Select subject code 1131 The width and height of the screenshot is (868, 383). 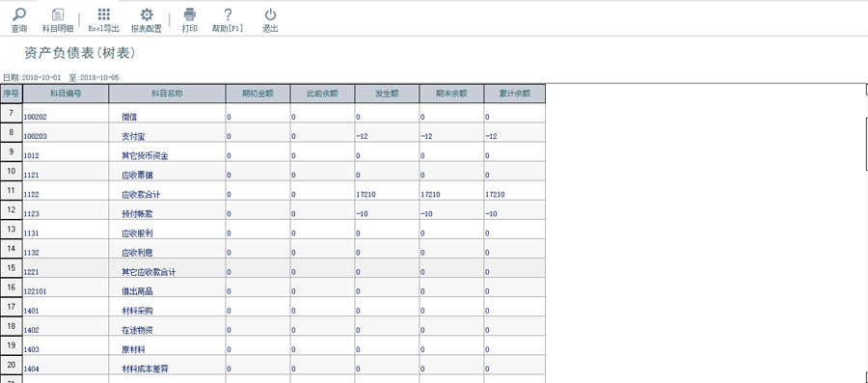tap(32, 233)
